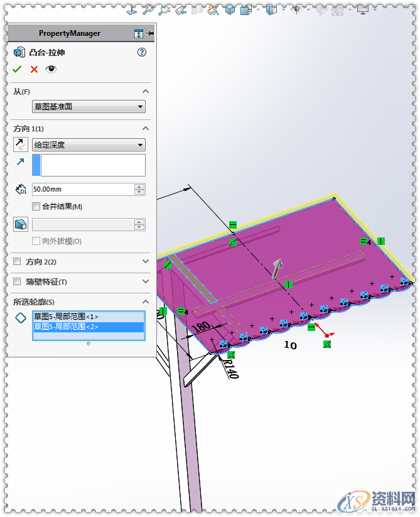Collapse the Selected Contours section
420x517 pixels.
tap(146, 302)
